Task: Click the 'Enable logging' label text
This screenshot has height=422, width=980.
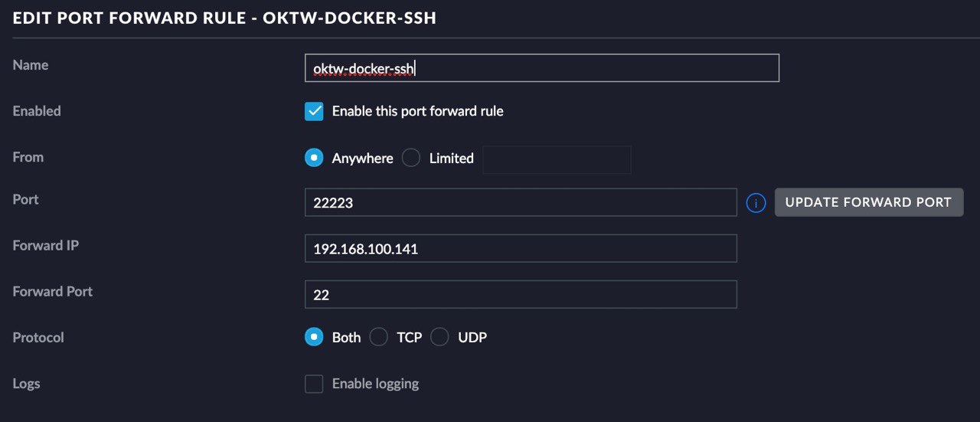Action: [x=375, y=384]
